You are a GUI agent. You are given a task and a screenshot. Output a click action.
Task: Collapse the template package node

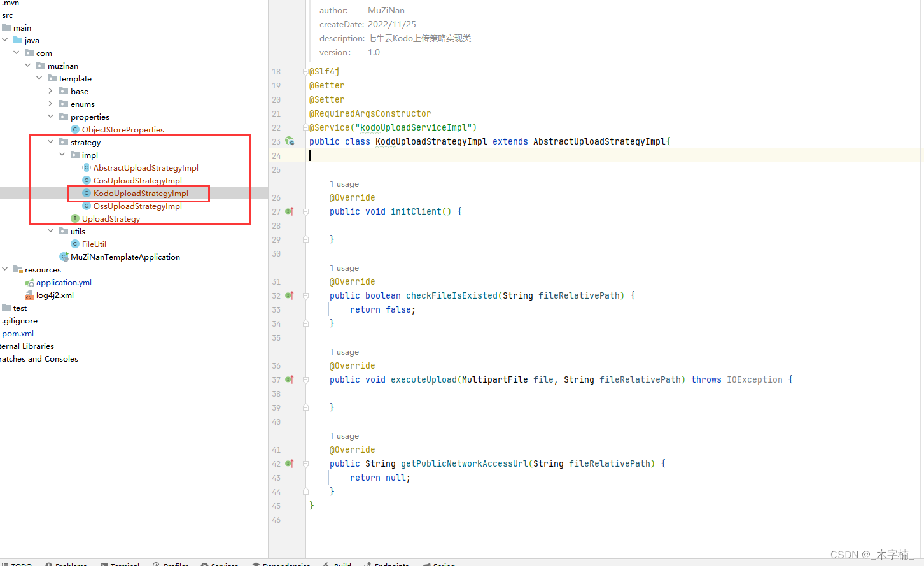(39, 78)
